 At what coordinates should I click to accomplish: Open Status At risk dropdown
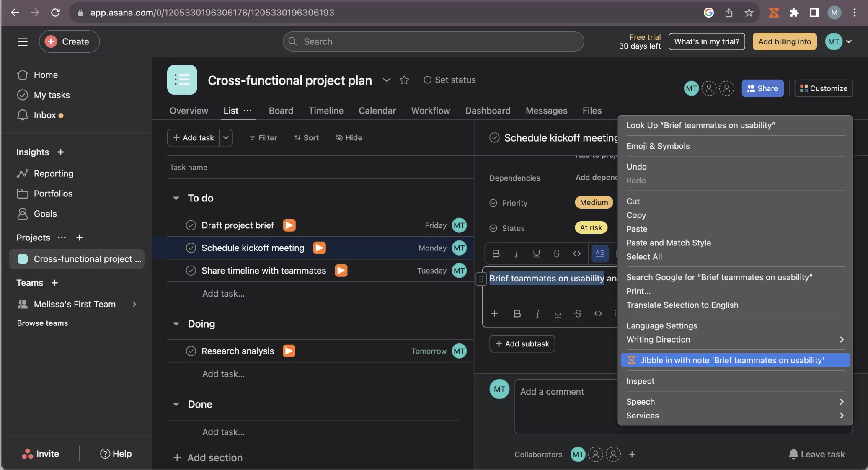(x=591, y=228)
